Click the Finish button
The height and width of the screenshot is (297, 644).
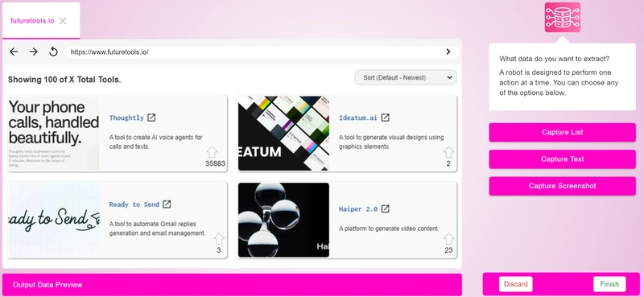[x=609, y=284]
